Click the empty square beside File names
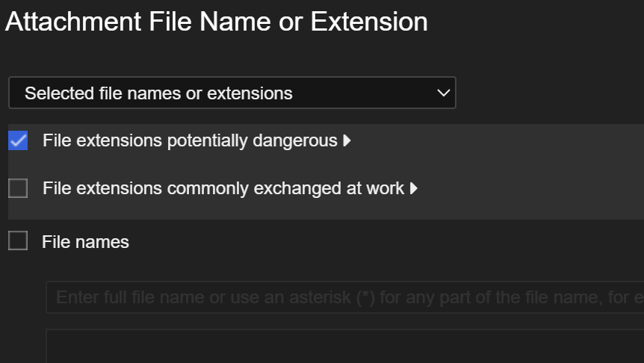The width and height of the screenshot is (644, 363). (x=18, y=241)
